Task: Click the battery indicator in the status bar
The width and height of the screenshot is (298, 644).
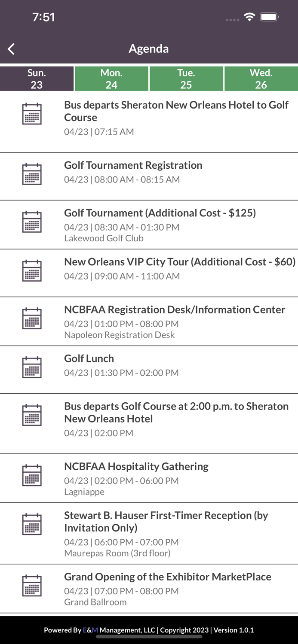Action: click(x=270, y=17)
